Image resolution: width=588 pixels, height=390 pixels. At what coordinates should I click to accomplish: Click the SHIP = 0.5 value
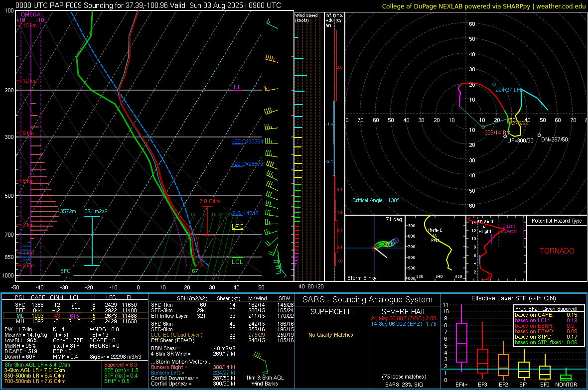[x=117, y=381]
